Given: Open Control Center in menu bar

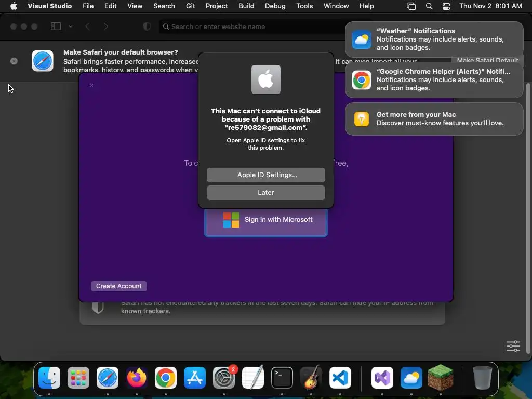Looking at the screenshot, I should coord(446,6).
